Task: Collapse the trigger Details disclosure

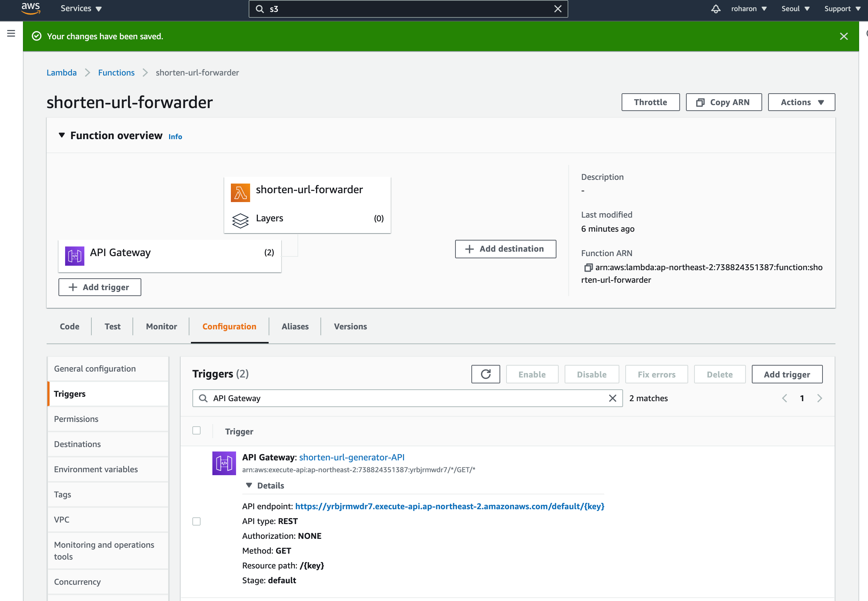Action: 249,485
